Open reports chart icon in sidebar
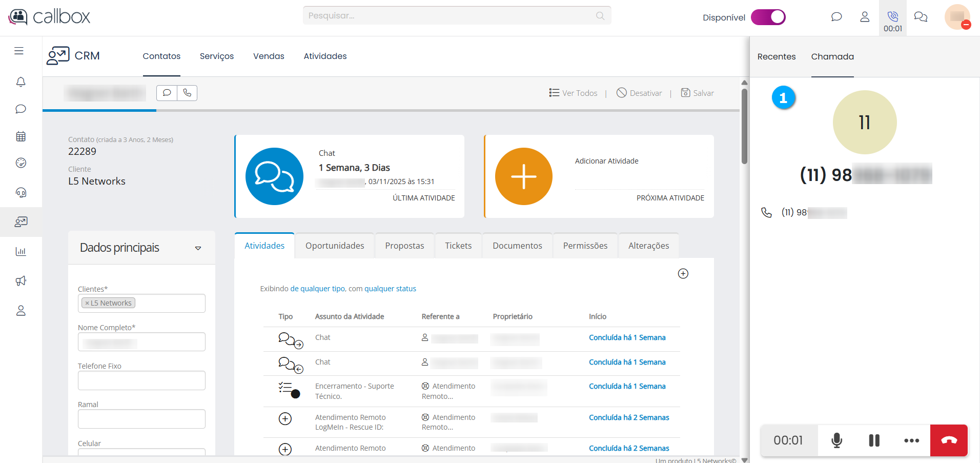This screenshot has height=463, width=980. (x=21, y=251)
